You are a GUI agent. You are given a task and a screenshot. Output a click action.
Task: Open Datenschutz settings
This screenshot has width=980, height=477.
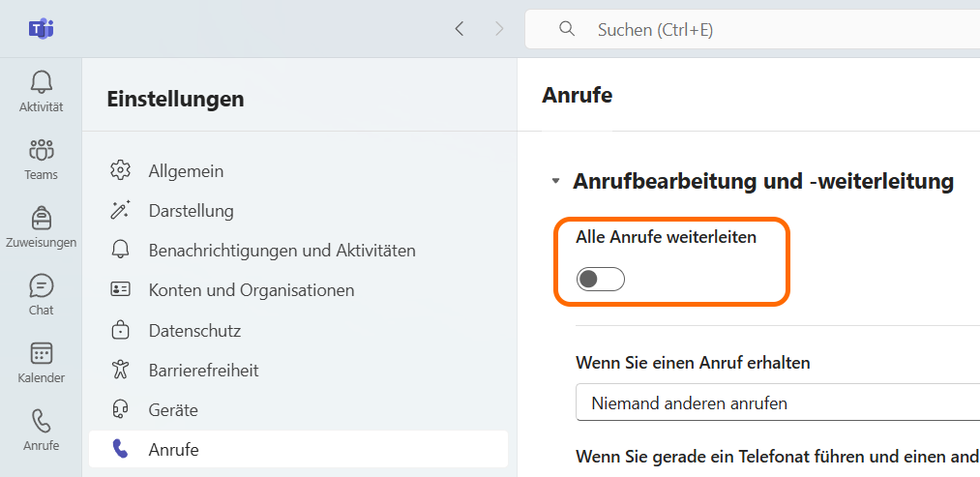pyautogui.click(x=194, y=331)
